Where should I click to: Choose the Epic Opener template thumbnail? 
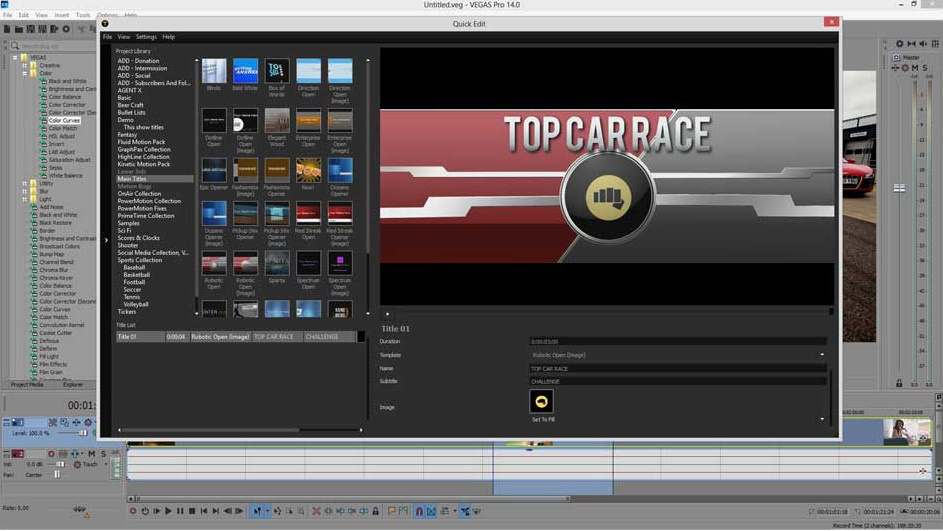point(214,170)
